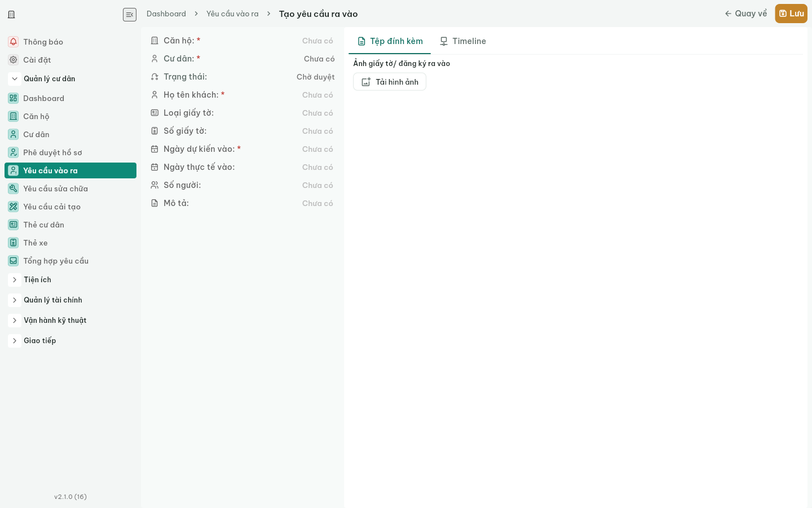Viewport: 812px width, 508px height.
Task: Click the Tổng hợp yêu cầu inbox icon
Action: 14,261
